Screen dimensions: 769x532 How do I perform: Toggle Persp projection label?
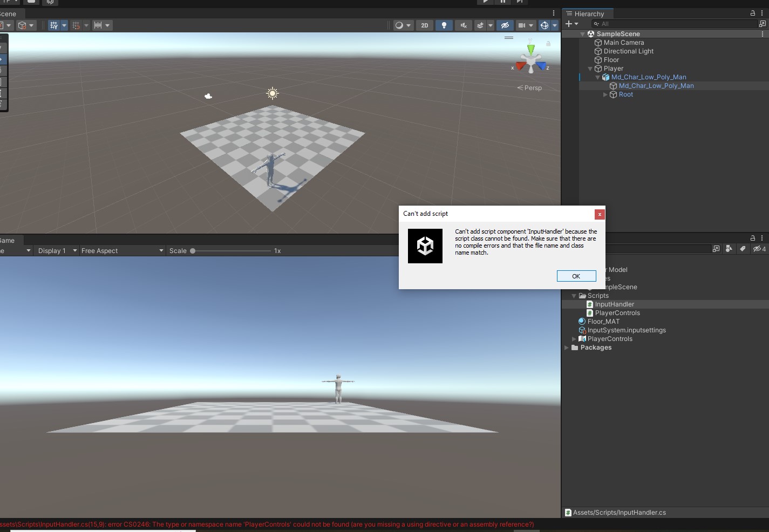[529, 88]
